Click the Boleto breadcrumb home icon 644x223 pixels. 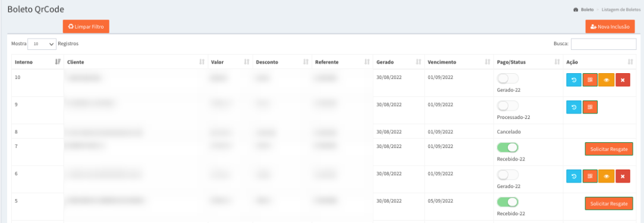576,10
